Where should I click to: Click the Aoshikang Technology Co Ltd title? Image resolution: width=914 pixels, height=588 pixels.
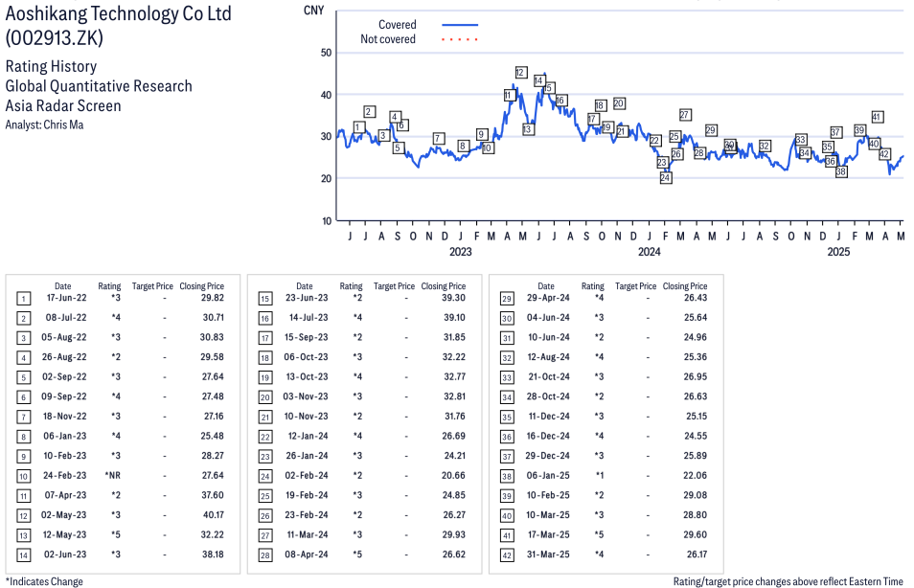pyautogui.click(x=119, y=13)
